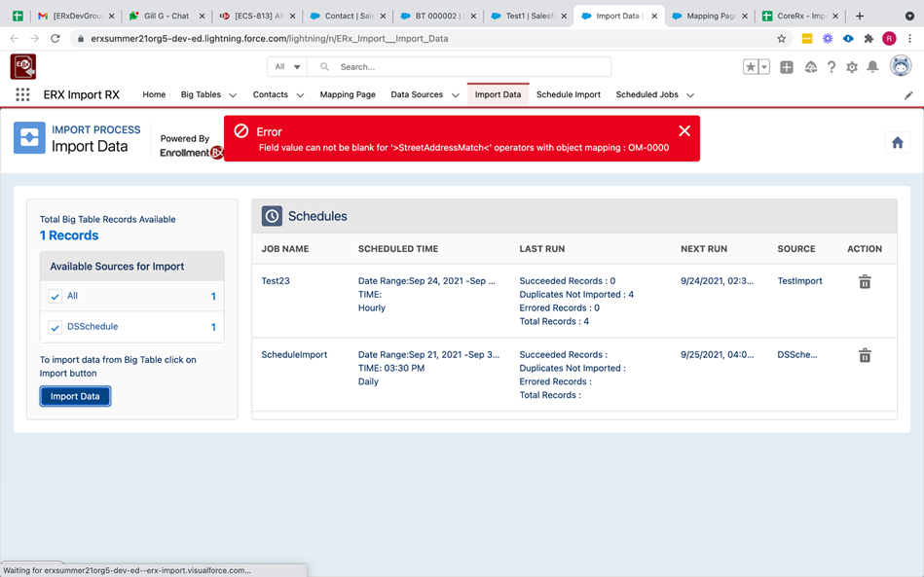
Task: Dismiss the red error notification
Action: (x=684, y=130)
